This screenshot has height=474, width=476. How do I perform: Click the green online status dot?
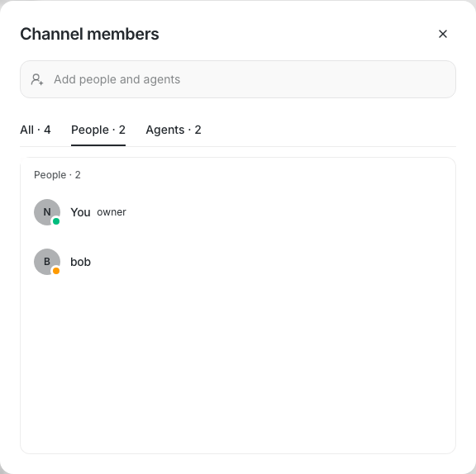click(56, 221)
